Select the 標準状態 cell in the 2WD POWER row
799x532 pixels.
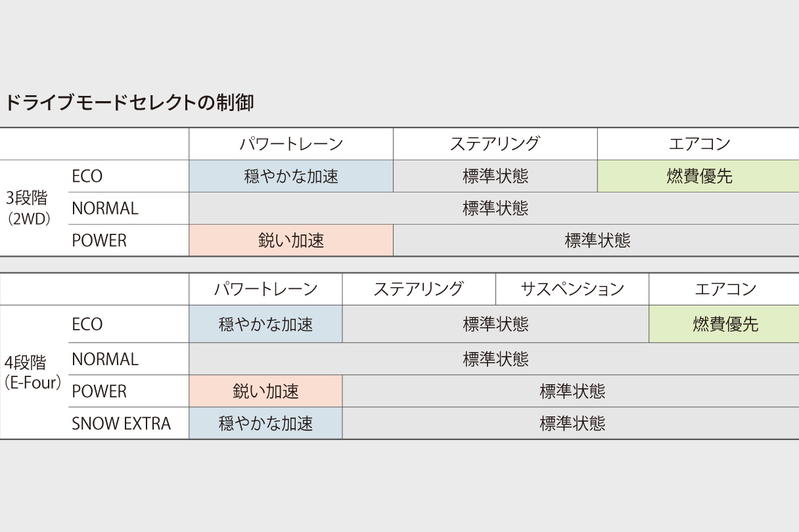pos(597,240)
